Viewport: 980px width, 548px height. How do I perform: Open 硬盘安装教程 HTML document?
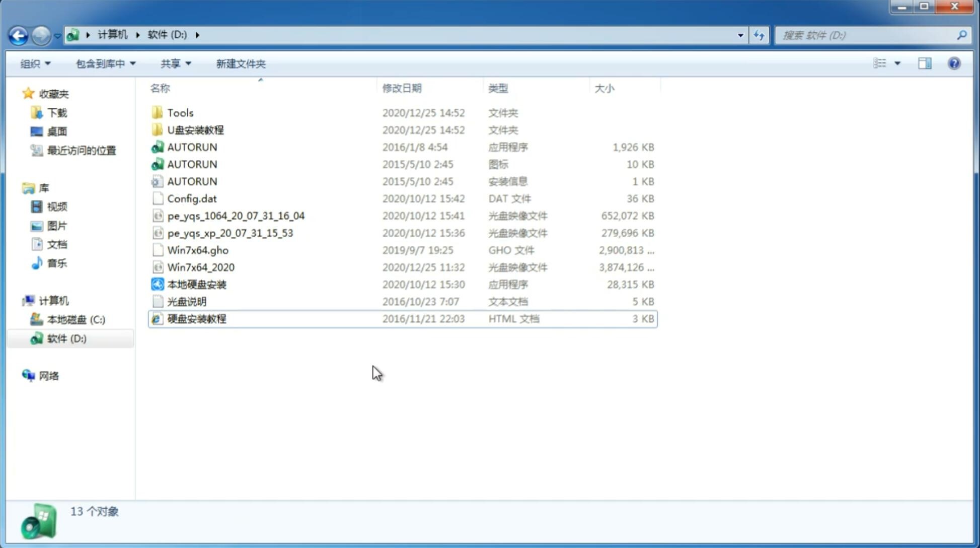(196, 318)
